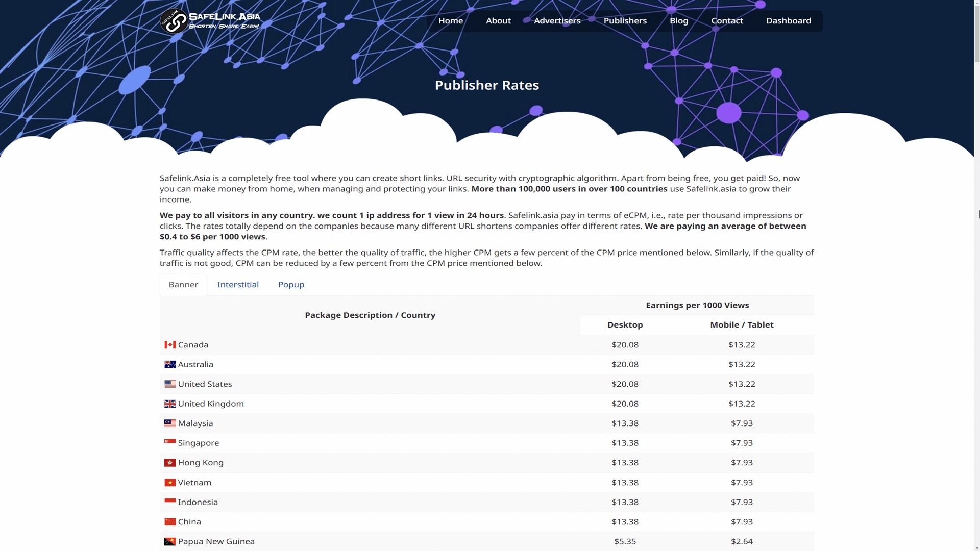
Task: Click the United States flag icon
Action: point(169,384)
